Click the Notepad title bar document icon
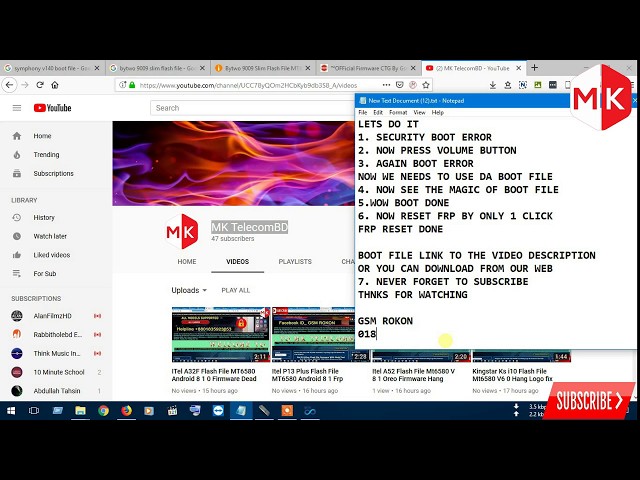The image size is (640, 480). click(x=362, y=101)
